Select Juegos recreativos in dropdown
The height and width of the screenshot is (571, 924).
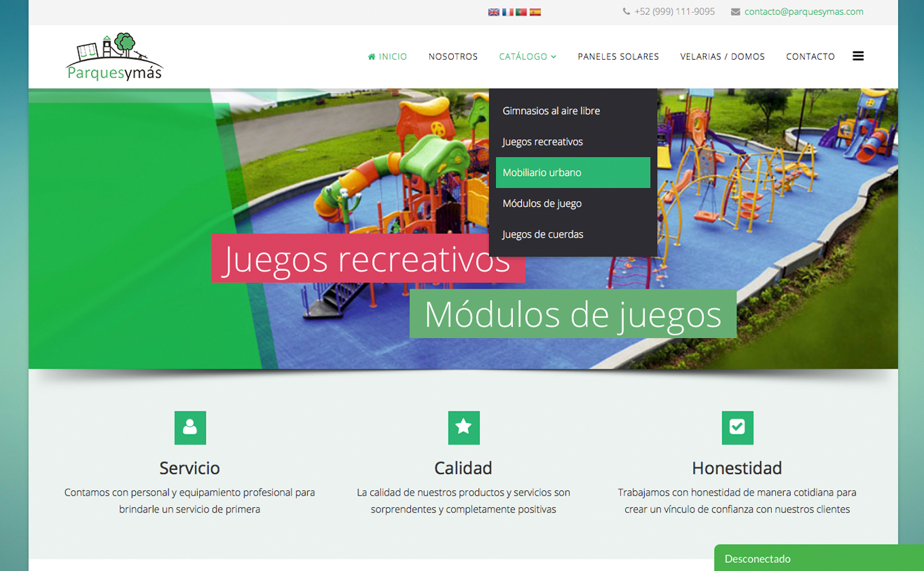pos(573,141)
